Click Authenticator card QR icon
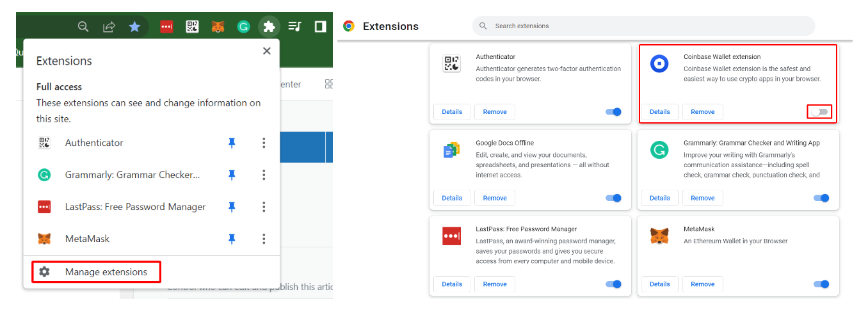The width and height of the screenshot is (868, 315). point(452,63)
